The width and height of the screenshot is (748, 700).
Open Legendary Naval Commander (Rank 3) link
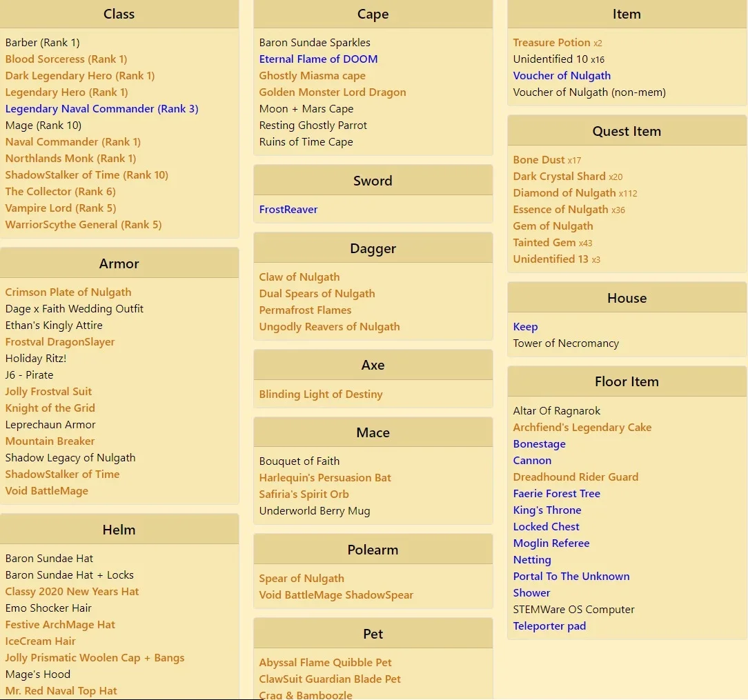(101, 109)
